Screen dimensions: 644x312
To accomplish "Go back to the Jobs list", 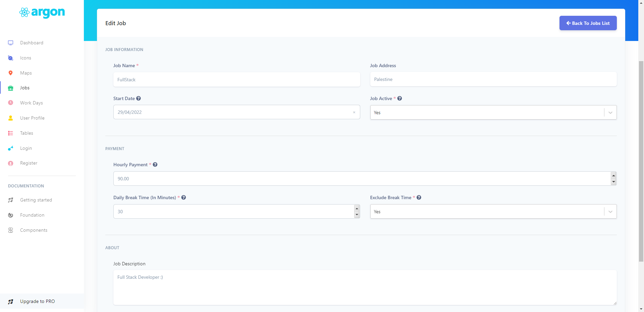I will click(x=588, y=23).
